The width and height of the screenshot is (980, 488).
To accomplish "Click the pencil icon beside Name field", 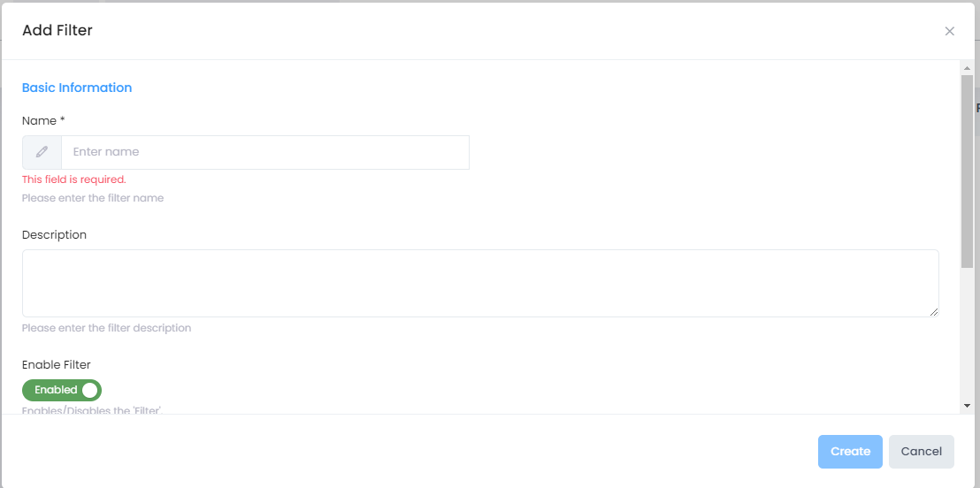I will 42,152.
